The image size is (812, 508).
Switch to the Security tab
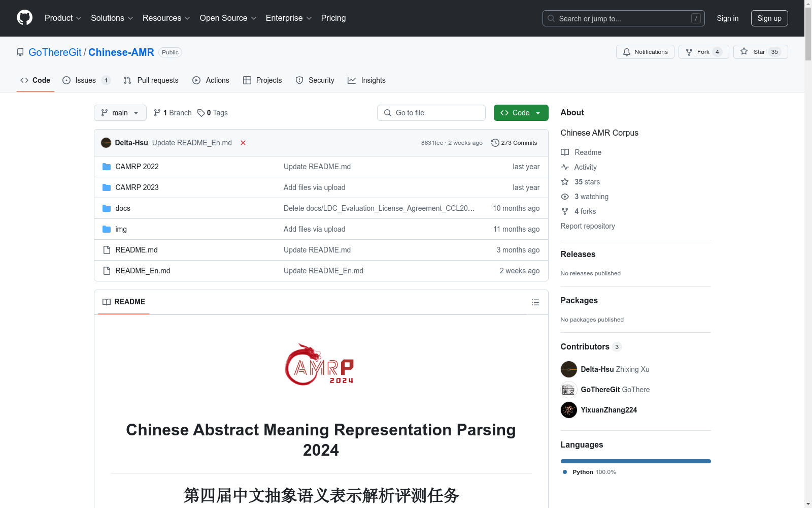pyautogui.click(x=315, y=80)
